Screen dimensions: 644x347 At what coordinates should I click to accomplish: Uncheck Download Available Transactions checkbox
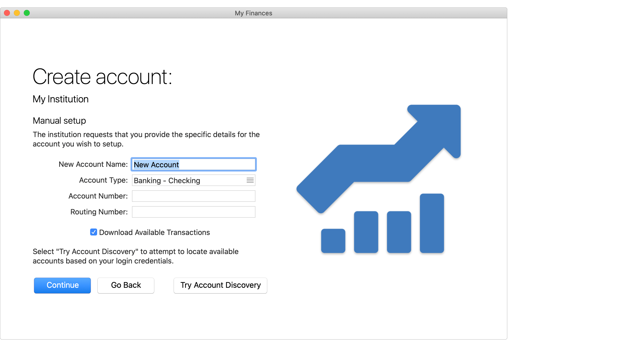(x=93, y=232)
